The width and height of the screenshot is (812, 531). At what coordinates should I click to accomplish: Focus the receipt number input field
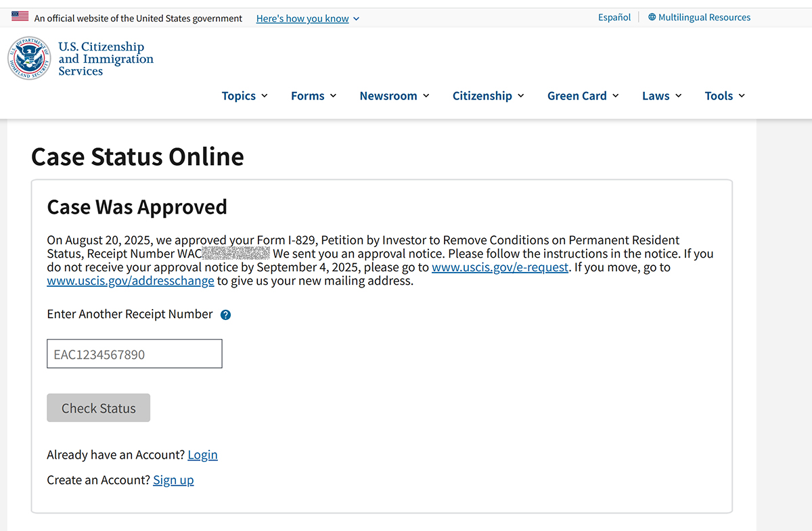point(135,354)
